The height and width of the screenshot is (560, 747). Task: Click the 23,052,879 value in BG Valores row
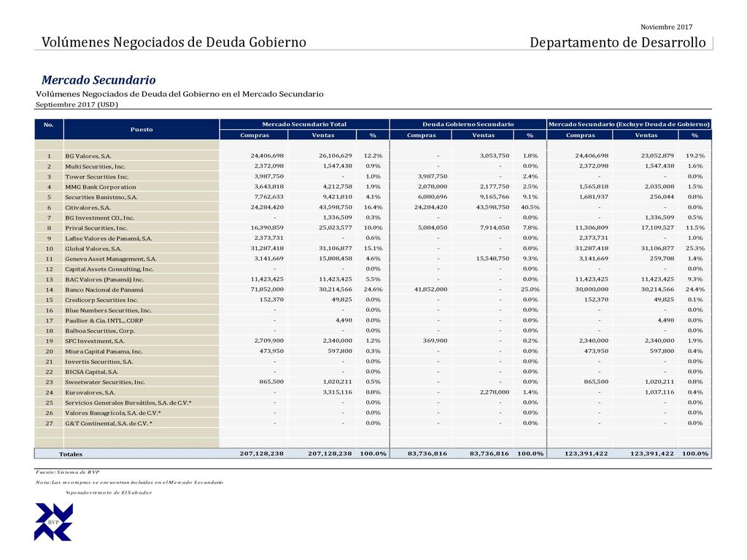pos(657,156)
